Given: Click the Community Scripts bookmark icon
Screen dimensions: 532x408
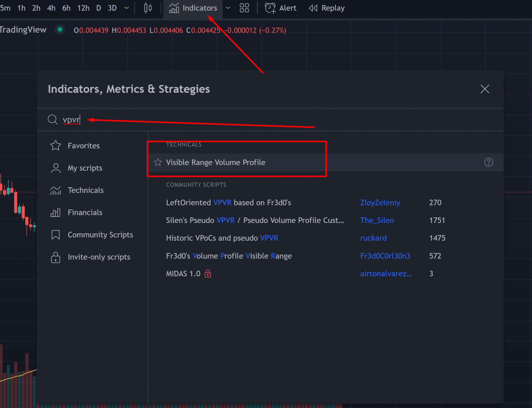Looking at the screenshot, I should point(56,235).
